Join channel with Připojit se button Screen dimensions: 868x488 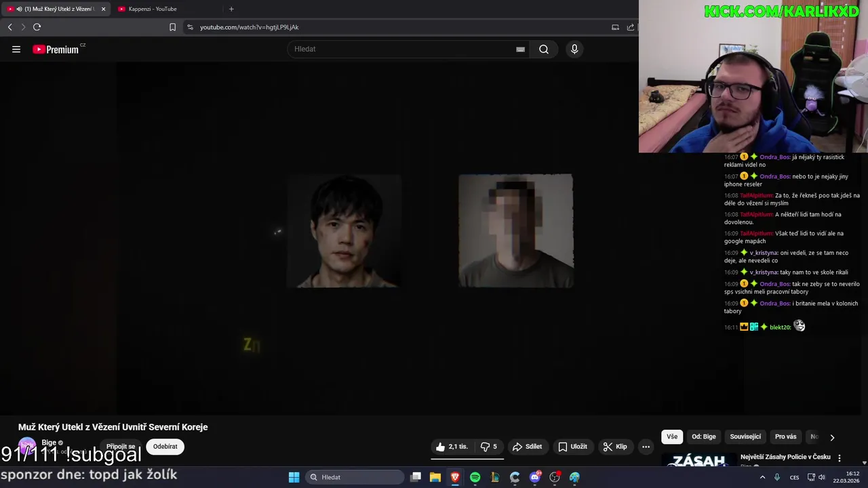(x=121, y=447)
